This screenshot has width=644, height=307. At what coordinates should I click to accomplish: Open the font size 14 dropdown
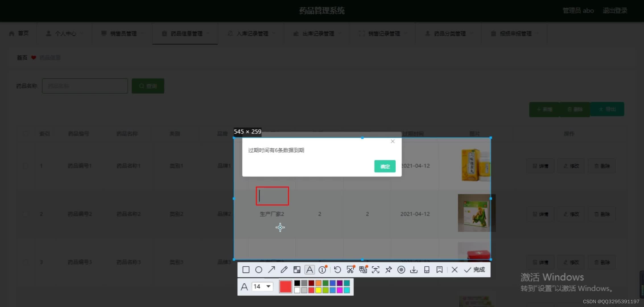click(262, 287)
